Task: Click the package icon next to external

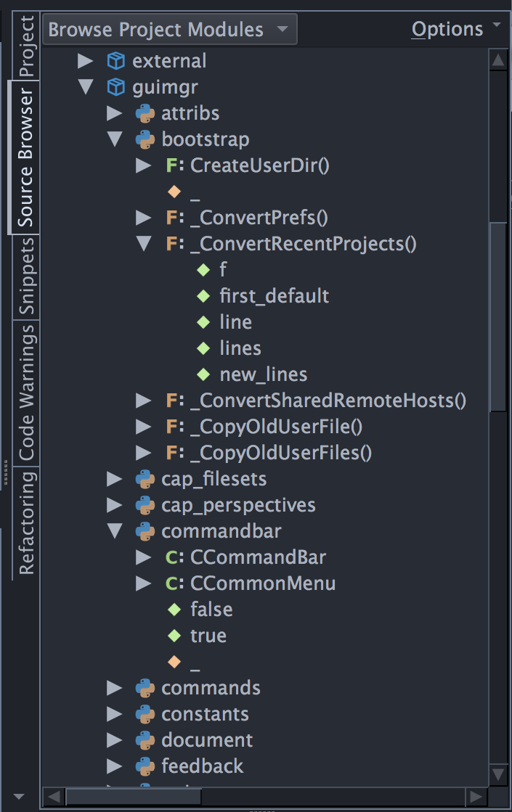Action: coord(115,61)
